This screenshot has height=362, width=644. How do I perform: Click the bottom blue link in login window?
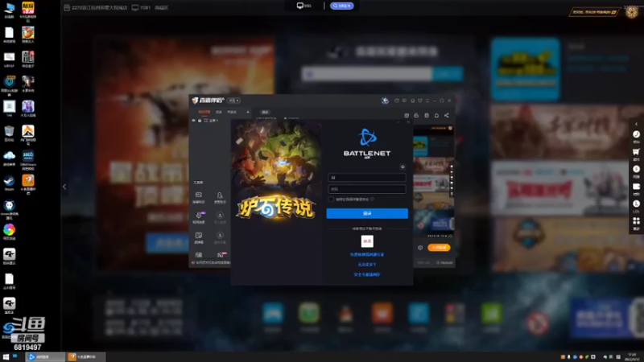(367, 274)
